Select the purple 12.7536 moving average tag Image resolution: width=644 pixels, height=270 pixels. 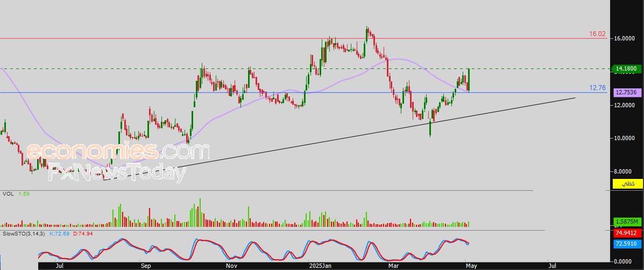coord(626,93)
